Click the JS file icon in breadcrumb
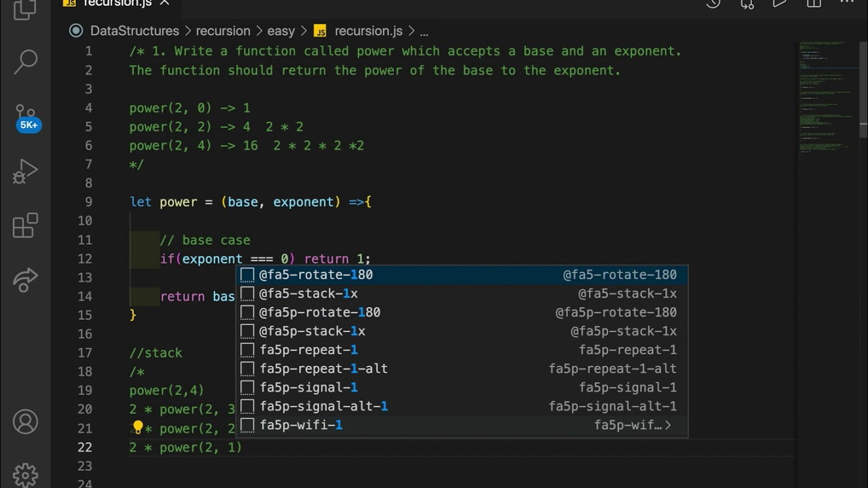The height and width of the screenshot is (488, 868). pos(320,31)
